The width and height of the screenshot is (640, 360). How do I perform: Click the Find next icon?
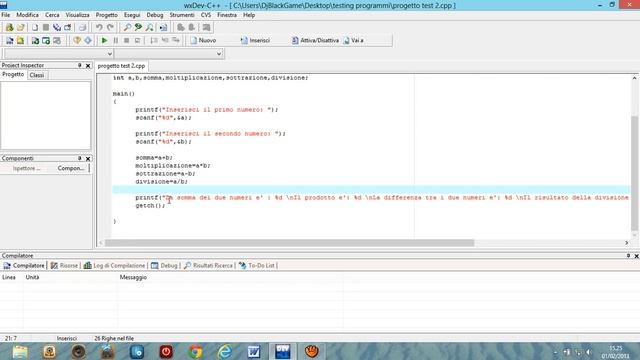click(x=149, y=27)
